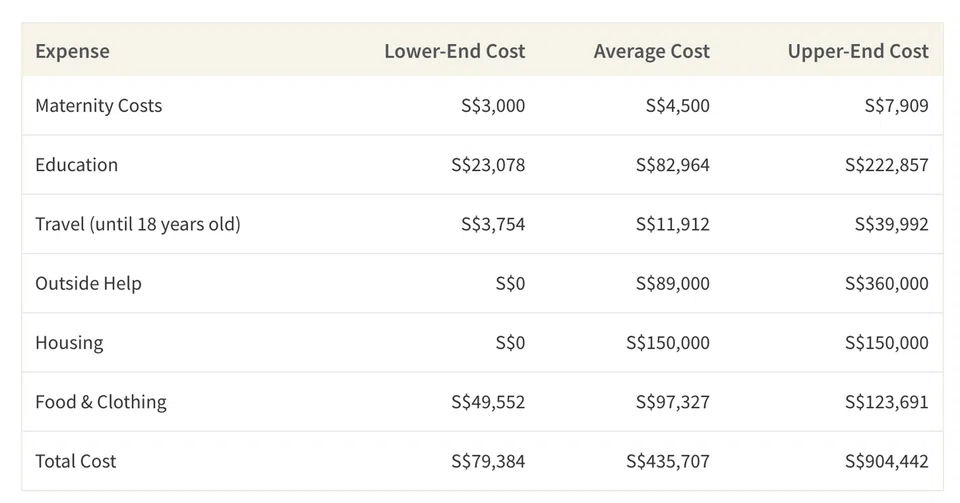The height and width of the screenshot is (503, 960).
Task: Click the Lower-End Cost column header
Action: (454, 51)
